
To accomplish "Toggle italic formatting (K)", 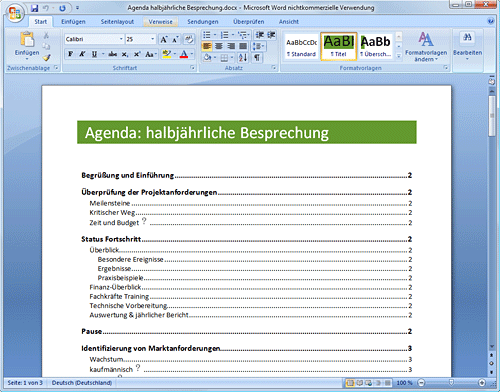I will click(x=82, y=54).
